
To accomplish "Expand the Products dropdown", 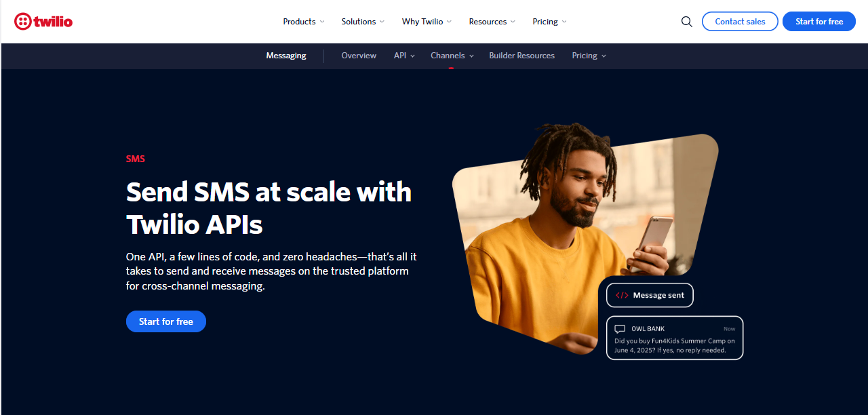I will click(x=303, y=21).
